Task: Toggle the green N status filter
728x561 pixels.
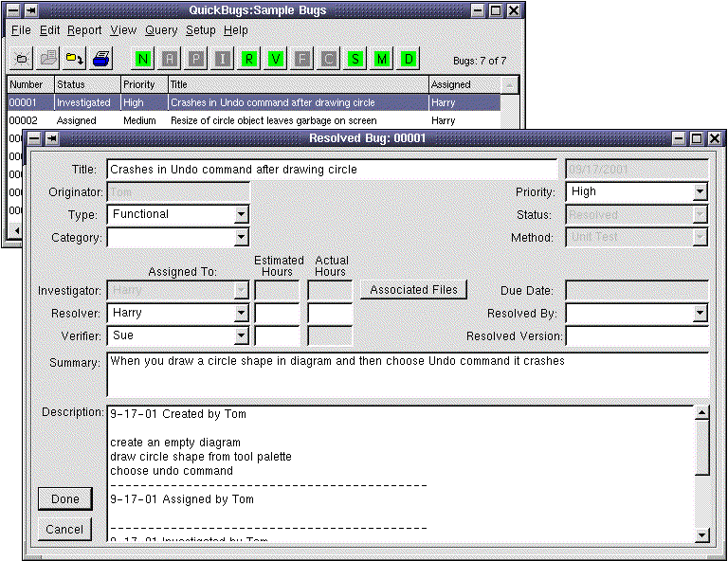Action: [x=142, y=59]
